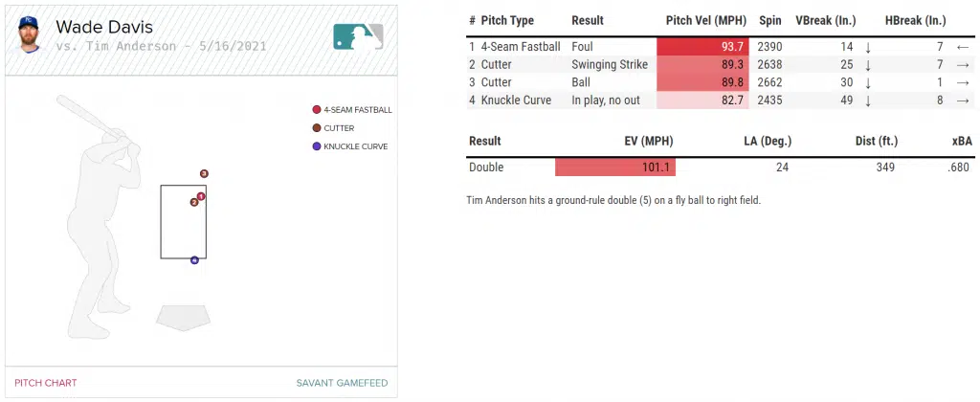Screen dimensions: 980x402
Task: Toggle the 4-Seam Fastball legend dot
Action: (x=316, y=109)
